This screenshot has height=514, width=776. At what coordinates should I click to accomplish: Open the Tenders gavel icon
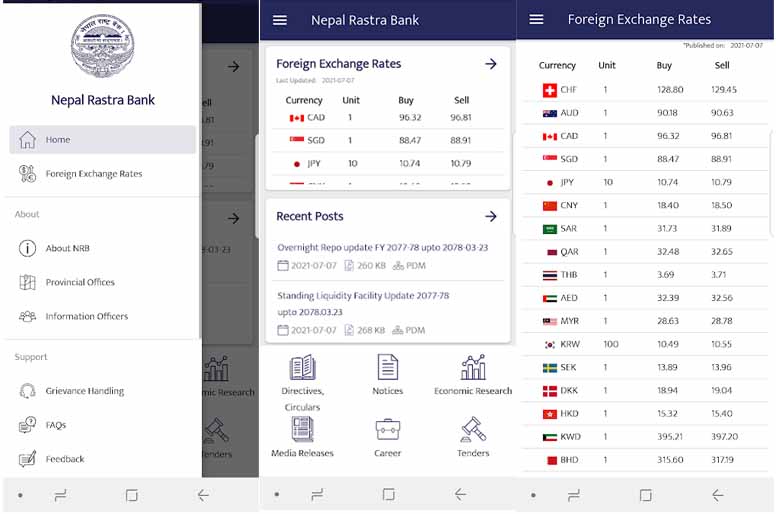tap(473, 429)
